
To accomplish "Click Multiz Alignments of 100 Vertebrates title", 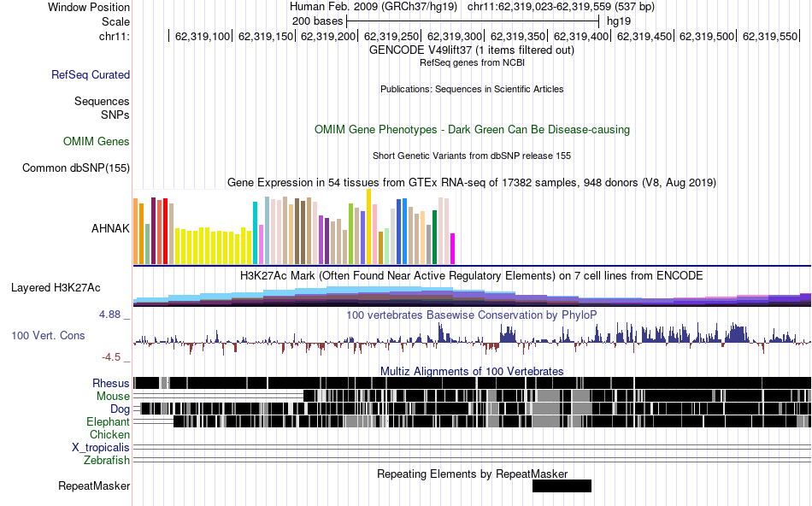I will point(472,371).
